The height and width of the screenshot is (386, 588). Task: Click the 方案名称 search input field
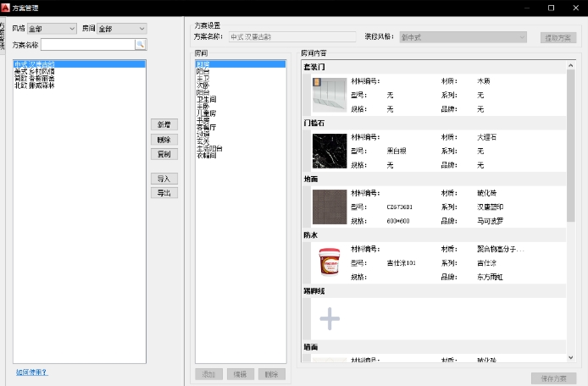coord(87,44)
